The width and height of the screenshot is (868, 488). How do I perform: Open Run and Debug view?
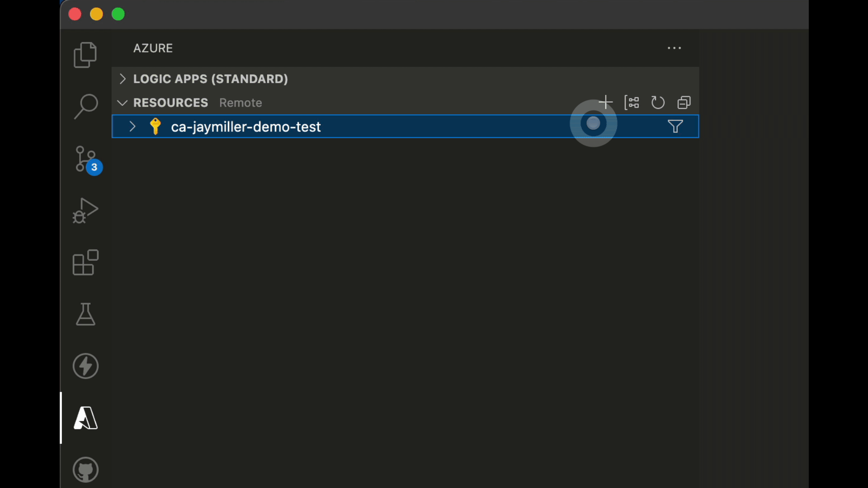85,211
